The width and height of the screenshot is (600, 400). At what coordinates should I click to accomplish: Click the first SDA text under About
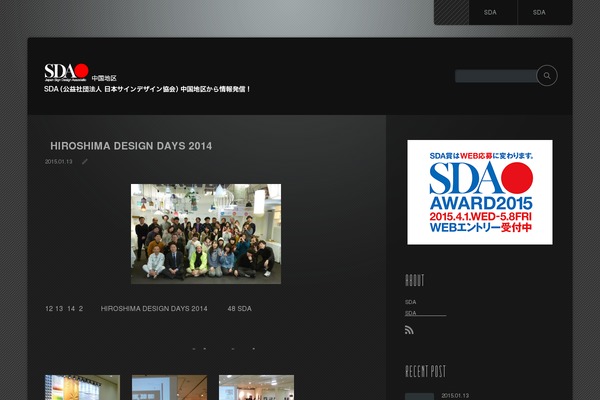[411, 302]
